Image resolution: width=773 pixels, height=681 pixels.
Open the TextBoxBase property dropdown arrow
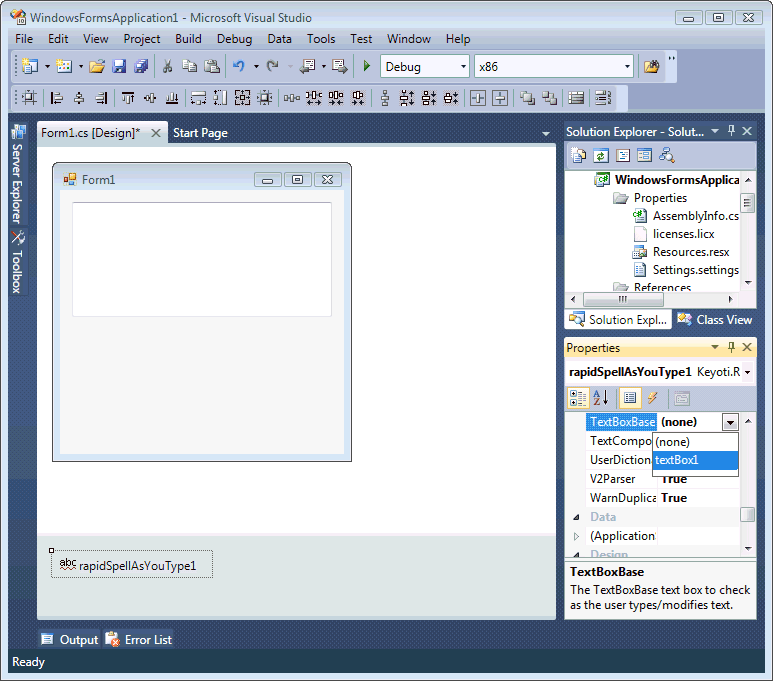pyautogui.click(x=730, y=422)
